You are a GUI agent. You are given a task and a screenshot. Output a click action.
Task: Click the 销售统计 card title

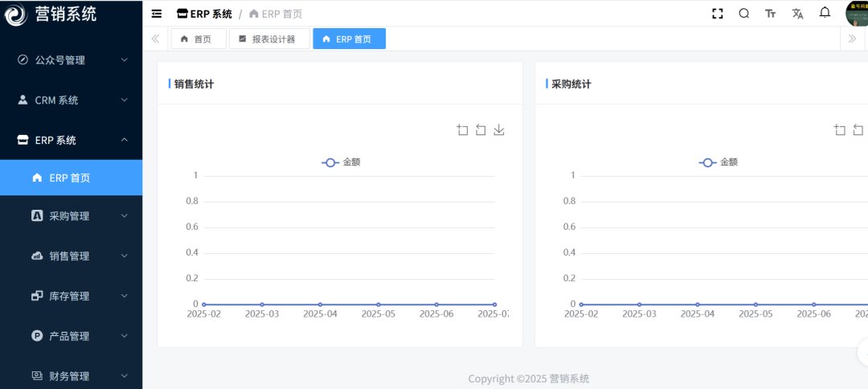tap(194, 84)
